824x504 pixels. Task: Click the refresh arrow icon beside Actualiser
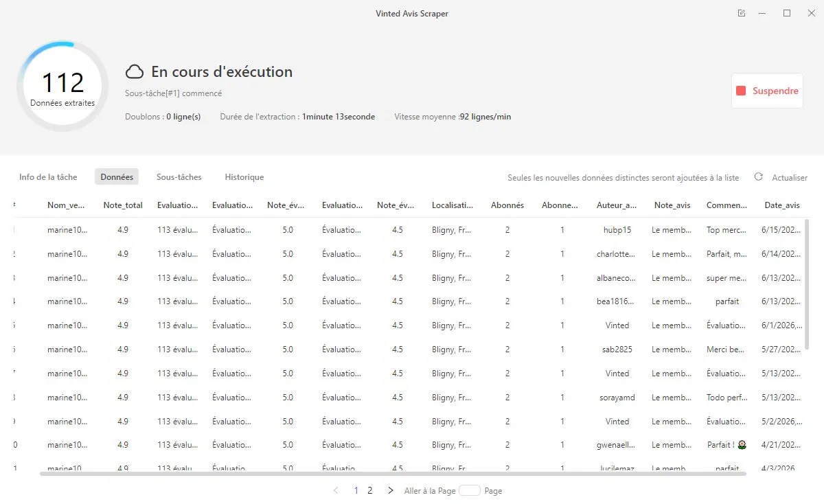point(759,176)
